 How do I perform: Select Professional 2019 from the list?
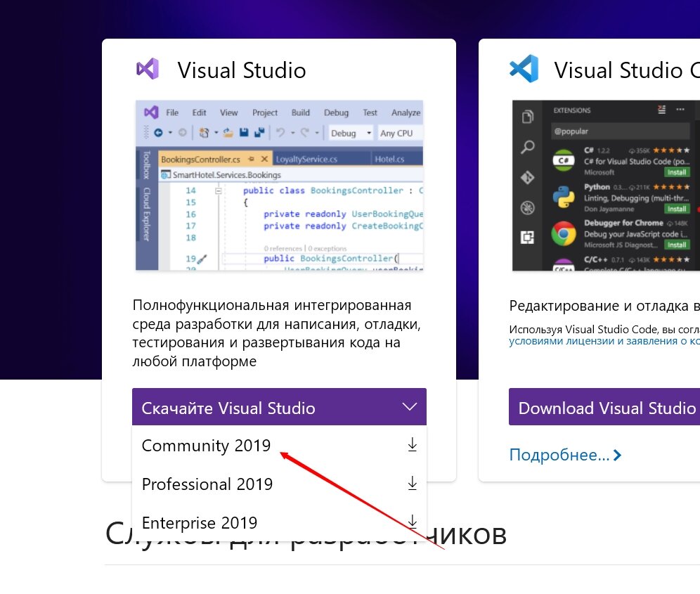pos(279,484)
